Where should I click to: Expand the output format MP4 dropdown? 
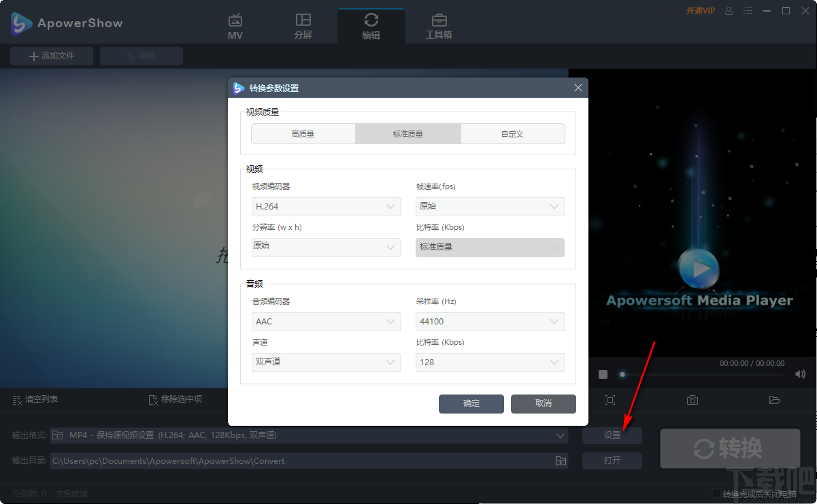click(x=561, y=435)
